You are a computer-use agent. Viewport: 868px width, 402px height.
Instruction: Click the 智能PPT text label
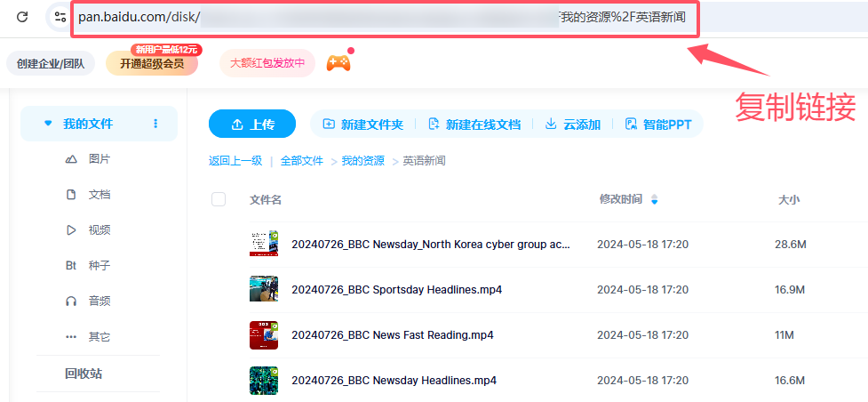pos(667,125)
